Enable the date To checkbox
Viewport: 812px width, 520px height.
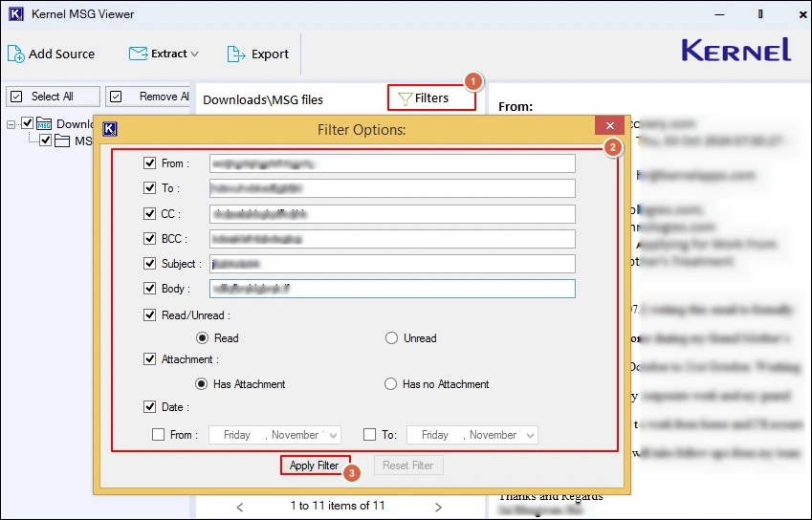(370, 435)
